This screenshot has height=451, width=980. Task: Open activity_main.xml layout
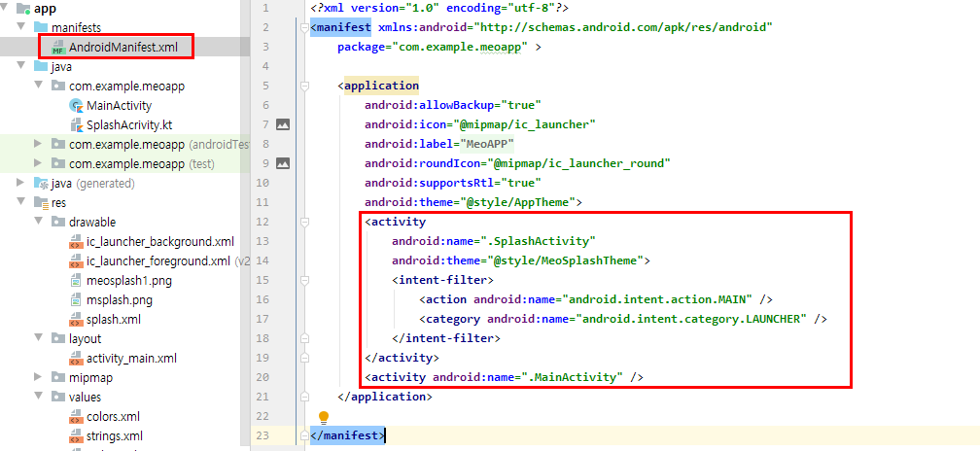[x=131, y=358]
